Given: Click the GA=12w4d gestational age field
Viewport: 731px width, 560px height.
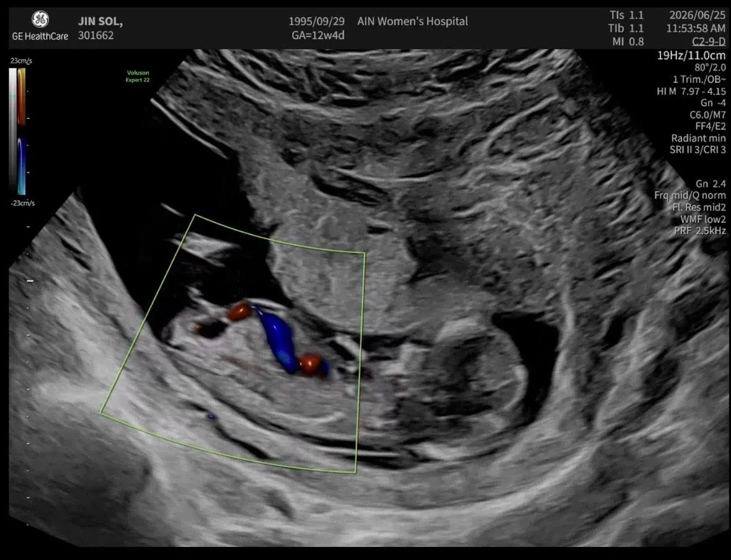Looking at the screenshot, I should pos(318,35).
